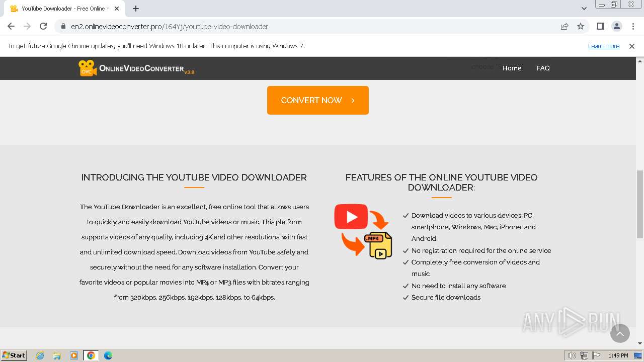Switch to Chrome in the taskbar

pyautogui.click(x=91, y=355)
